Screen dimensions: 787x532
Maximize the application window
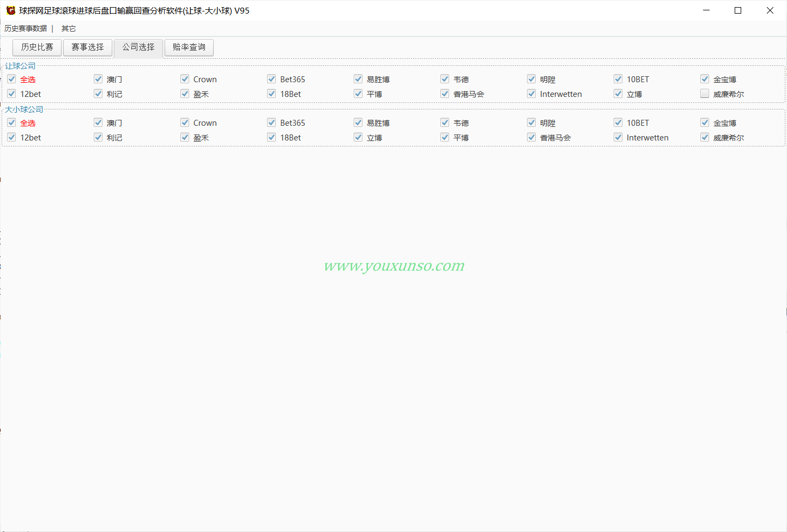[738, 10]
